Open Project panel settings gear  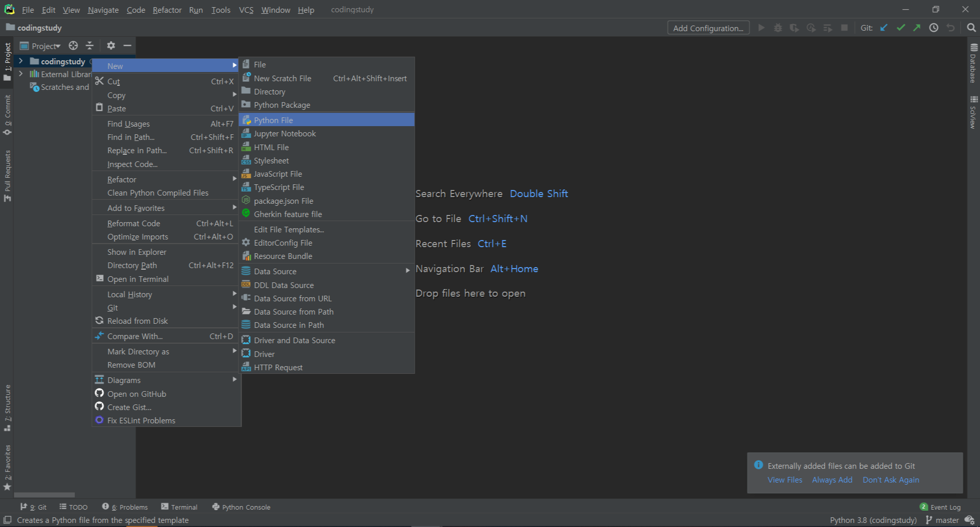pos(111,45)
